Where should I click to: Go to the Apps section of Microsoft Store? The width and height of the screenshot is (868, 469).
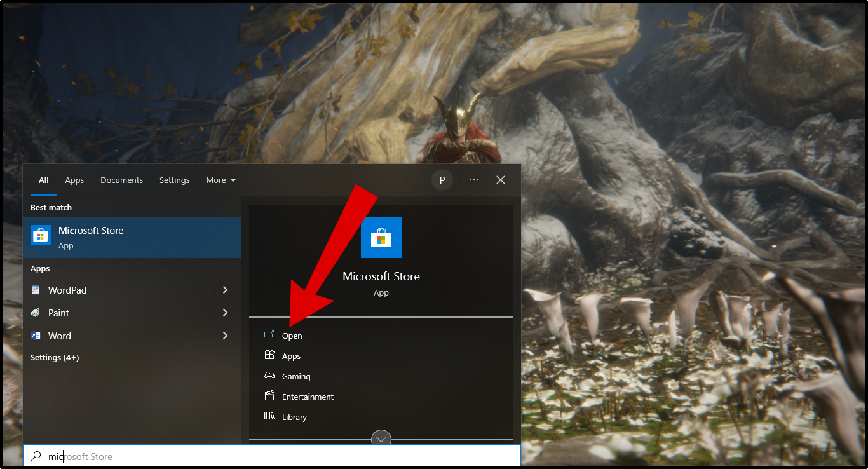click(x=291, y=356)
